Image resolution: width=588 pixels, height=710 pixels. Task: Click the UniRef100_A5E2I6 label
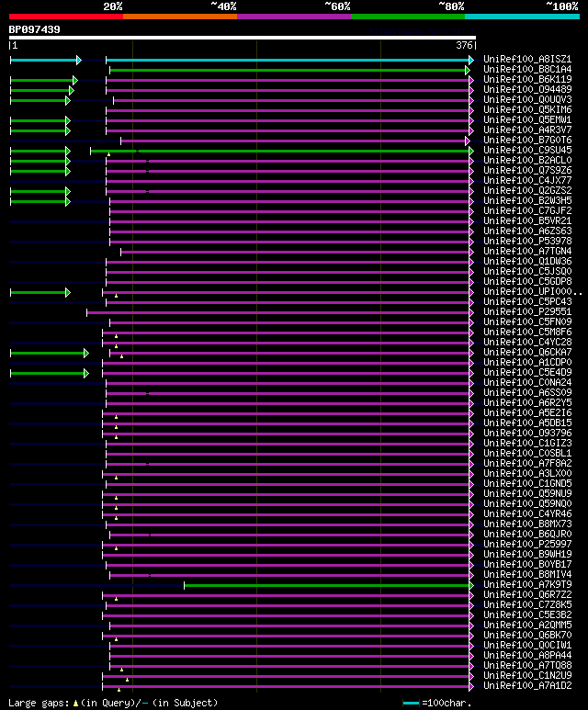(x=527, y=413)
